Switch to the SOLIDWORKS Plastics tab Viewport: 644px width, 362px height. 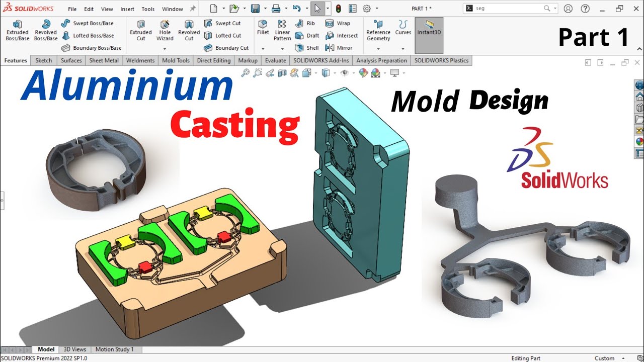pyautogui.click(x=441, y=60)
